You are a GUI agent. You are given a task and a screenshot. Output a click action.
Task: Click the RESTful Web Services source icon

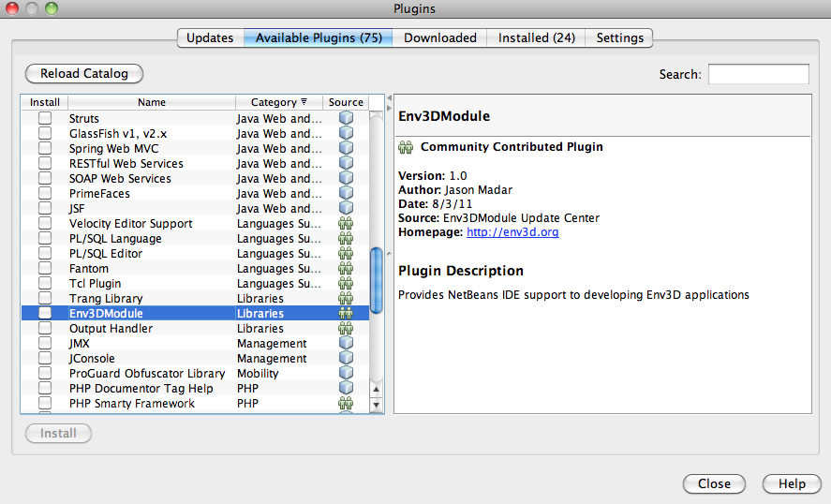point(346,163)
